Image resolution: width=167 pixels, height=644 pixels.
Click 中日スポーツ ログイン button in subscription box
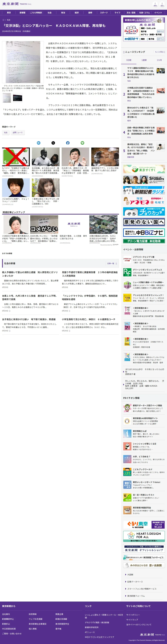coord(160,39)
